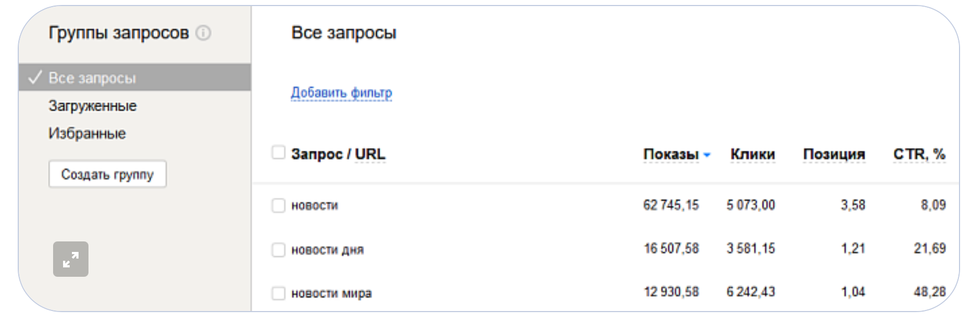
Task: Check the box for новости дня
Action: click(278, 250)
